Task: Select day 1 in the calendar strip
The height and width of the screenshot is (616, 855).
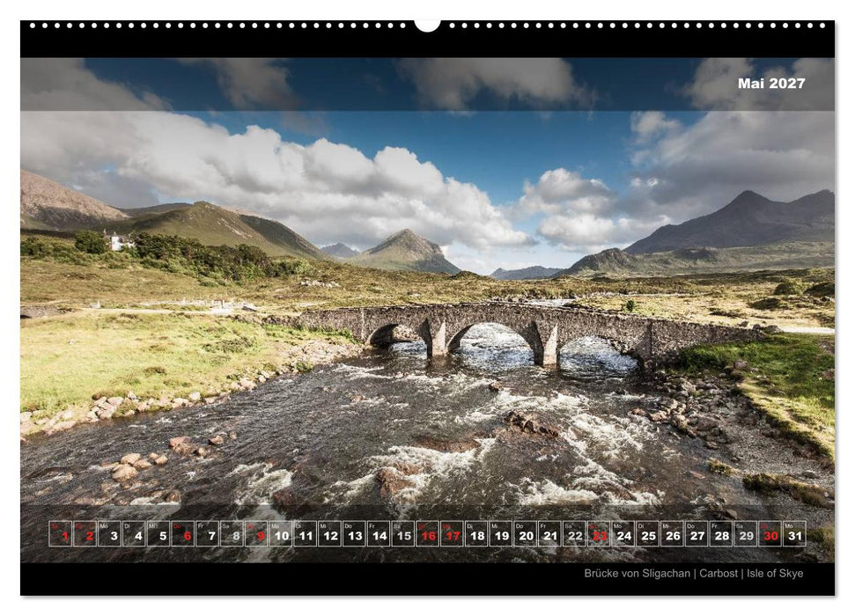Action: [x=61, y=533]
